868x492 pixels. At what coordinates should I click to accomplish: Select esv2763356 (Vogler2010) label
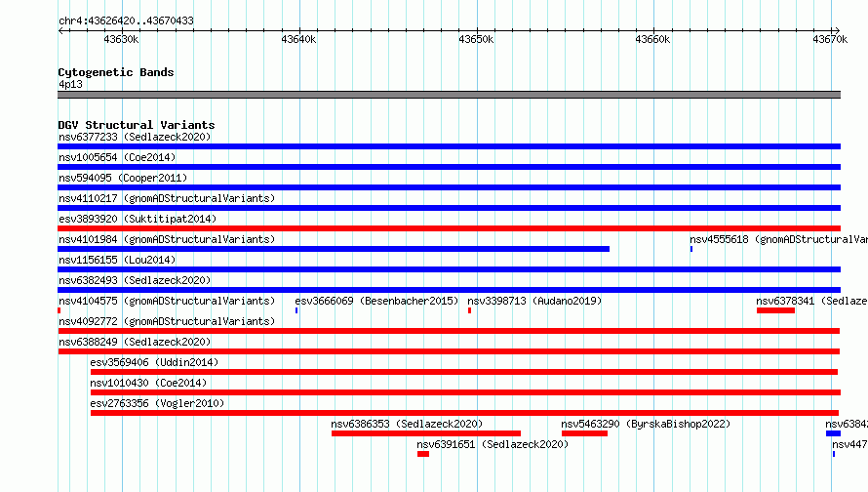[157, 403]
